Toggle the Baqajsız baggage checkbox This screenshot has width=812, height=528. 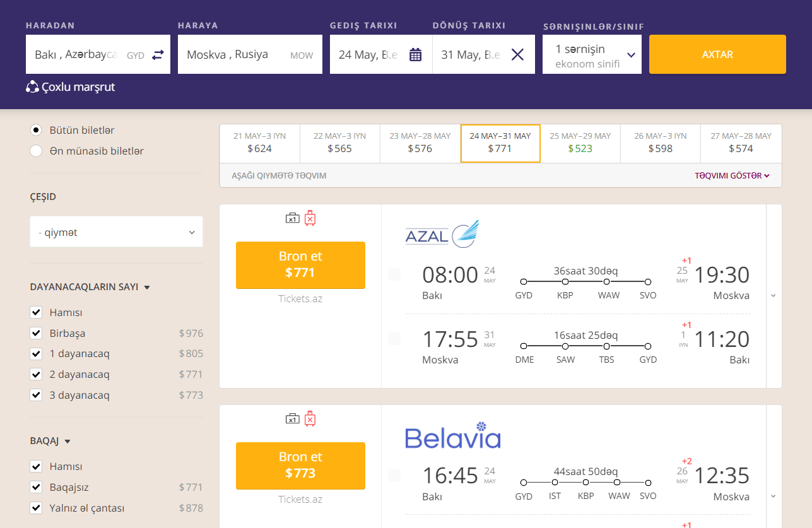(37, 487)
